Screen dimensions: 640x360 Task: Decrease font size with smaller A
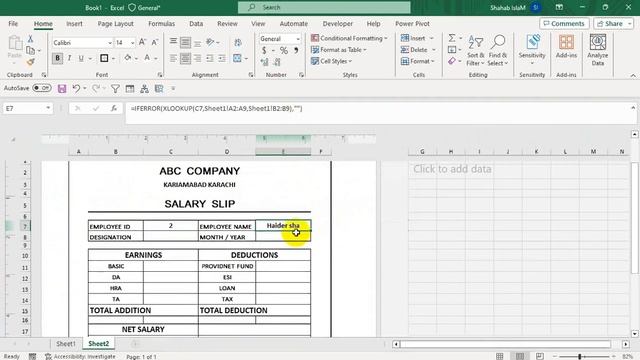[x=155, y=42]
